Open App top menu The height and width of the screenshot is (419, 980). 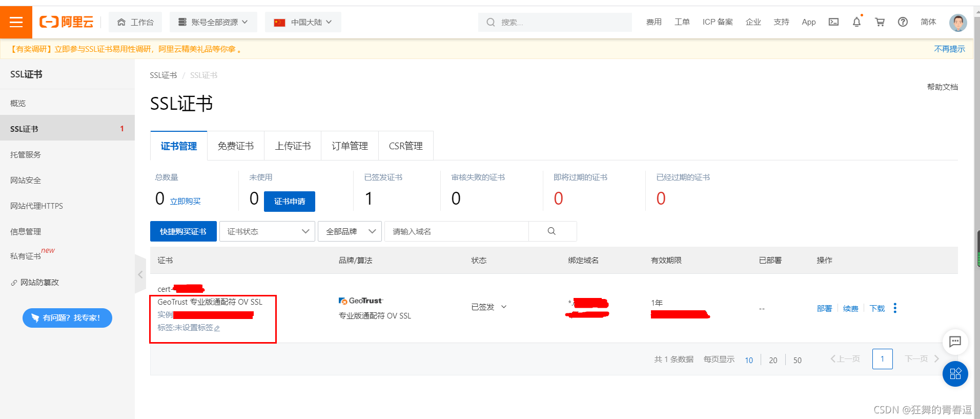pos(809,22)
